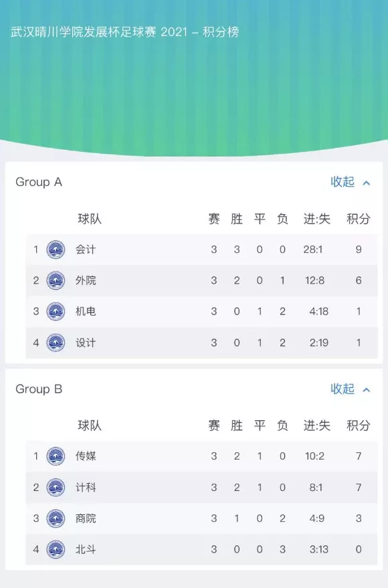Select the 北斗 row in Group B
The image size is (388, 588).
(201, 549)
